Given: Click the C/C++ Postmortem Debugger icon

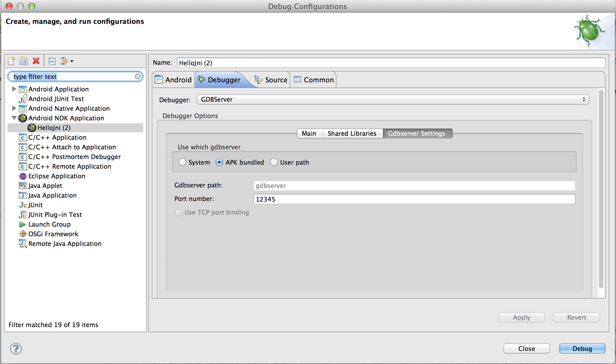Looking at the screenshot, I should [x=22, y=157].
